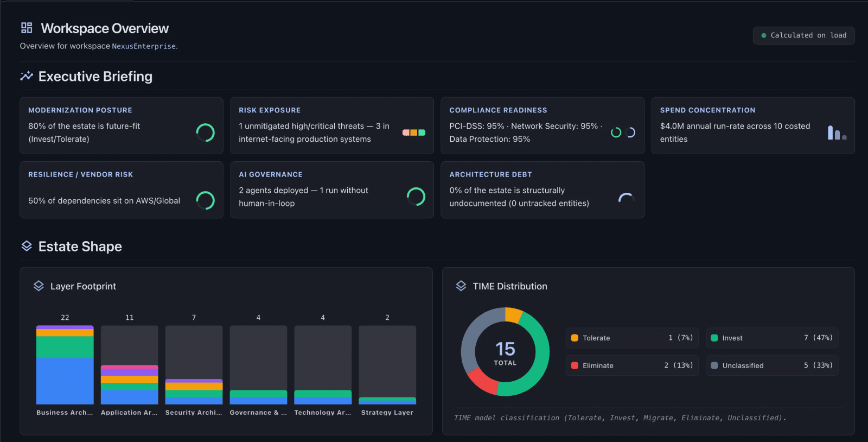
Task: Open the AI Governance card
Action: coord(332,190)
